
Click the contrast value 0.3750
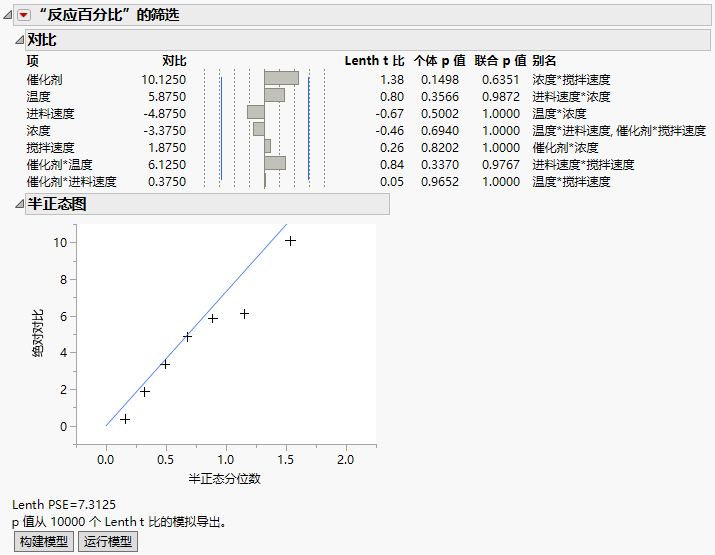[x=167, y=182]
